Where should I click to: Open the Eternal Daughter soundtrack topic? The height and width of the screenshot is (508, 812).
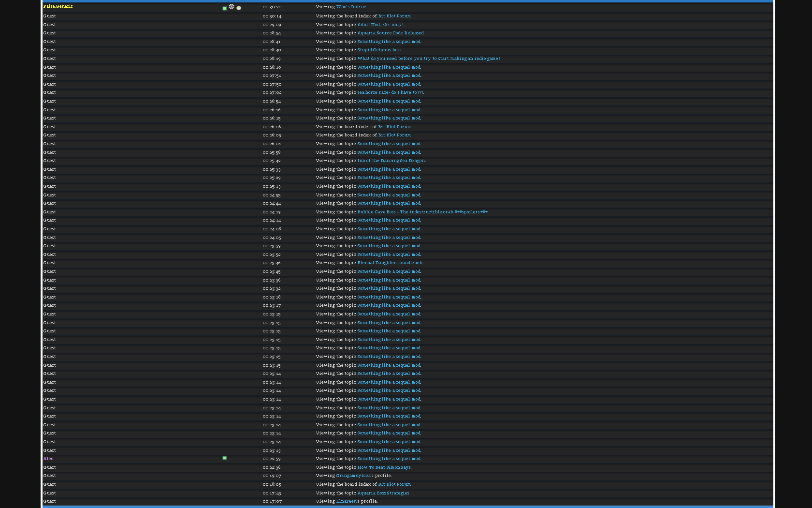[390, 263]
